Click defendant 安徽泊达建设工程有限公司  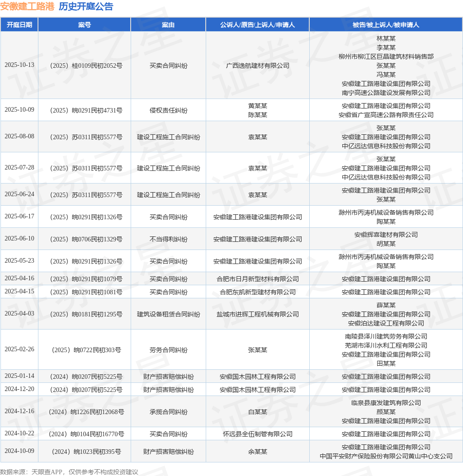click(386, 323)
